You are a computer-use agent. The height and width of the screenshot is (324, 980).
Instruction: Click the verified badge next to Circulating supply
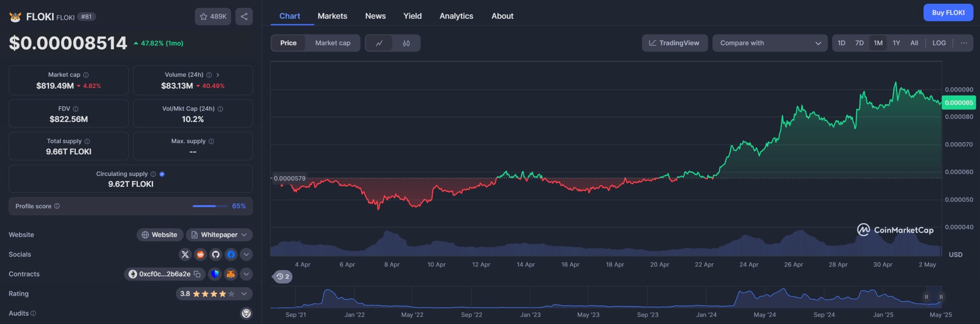pos(162,174)
